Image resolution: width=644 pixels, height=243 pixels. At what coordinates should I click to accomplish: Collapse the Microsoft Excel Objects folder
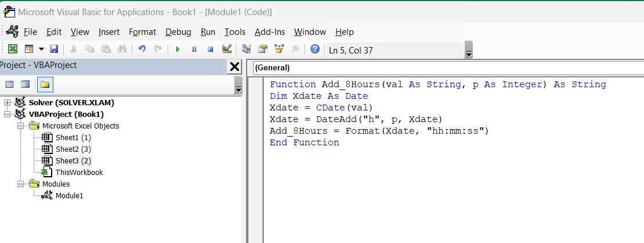(20, 126)
